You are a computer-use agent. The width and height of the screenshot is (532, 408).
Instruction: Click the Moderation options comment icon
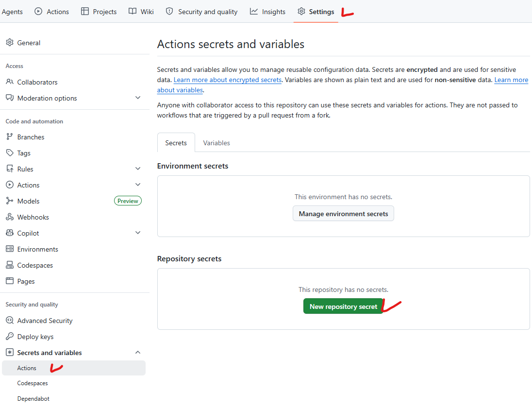tap(10, 98)
